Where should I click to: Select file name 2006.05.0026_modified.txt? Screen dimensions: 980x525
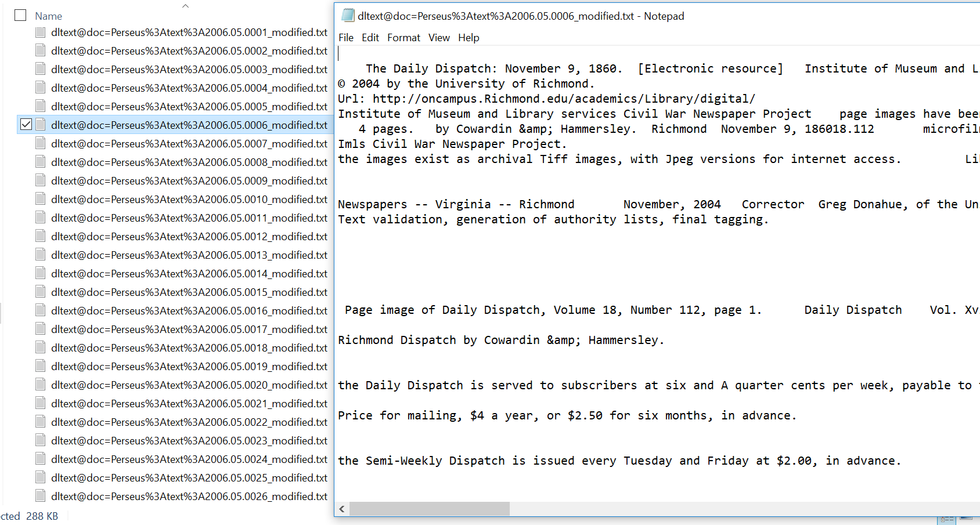(x=189, y=496)
